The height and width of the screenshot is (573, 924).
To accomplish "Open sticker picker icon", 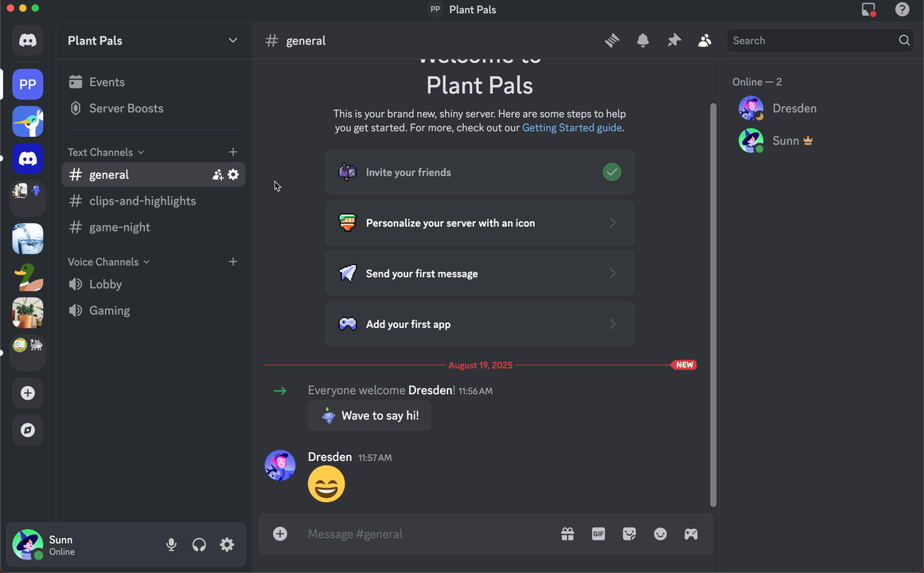I will (630, 534).
